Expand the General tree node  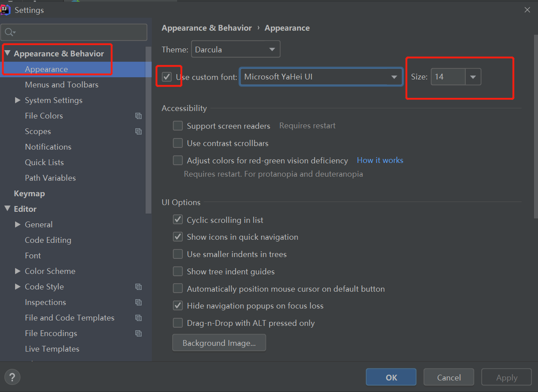pyautogui.click(x=18, y=225)
